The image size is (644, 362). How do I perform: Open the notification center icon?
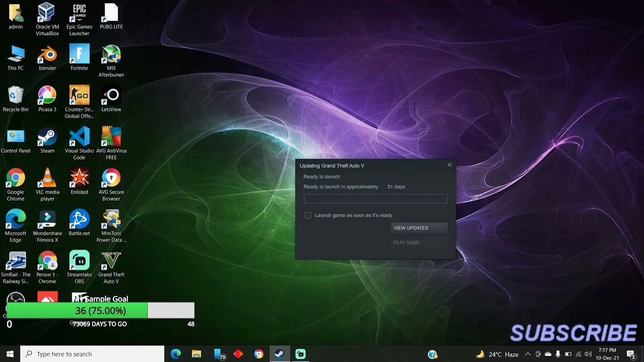(631, 354)
